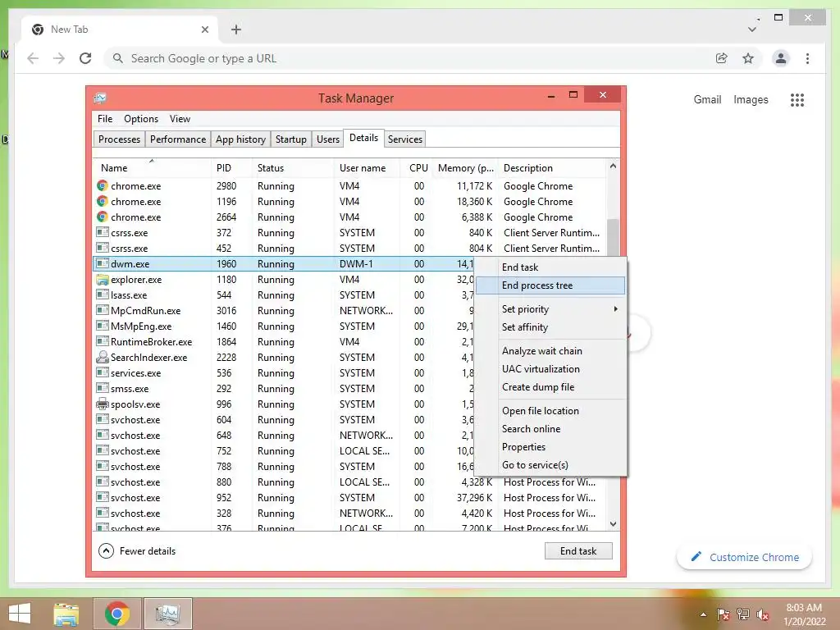The height and width of the screenshot is (630, 840).
Task: Select Analyze wait chain
Action: click(550, 351)
